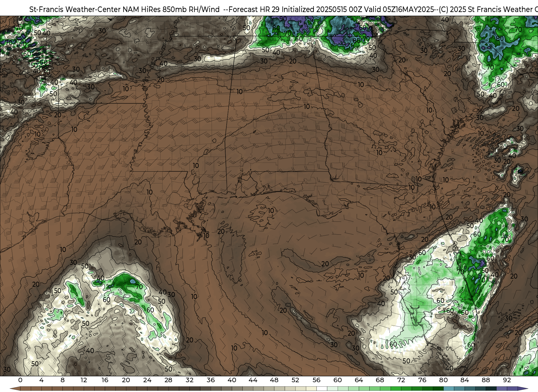Click the '52' label on color bar legend

point(295,380)
